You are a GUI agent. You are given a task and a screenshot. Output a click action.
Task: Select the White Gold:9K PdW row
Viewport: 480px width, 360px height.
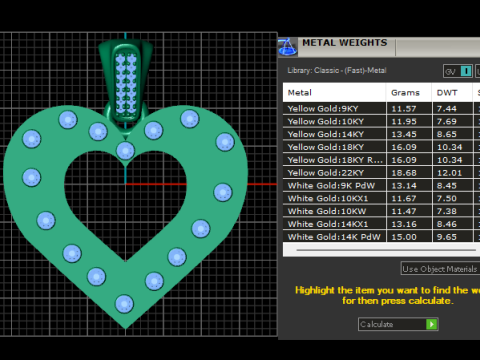click(x=381, y=185)
